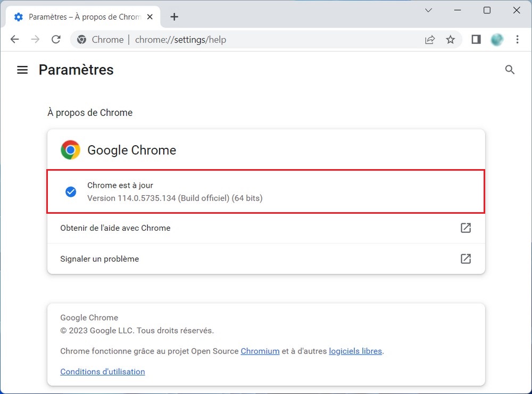
Task: Go back using the back arrow
Action: (14, 40)
